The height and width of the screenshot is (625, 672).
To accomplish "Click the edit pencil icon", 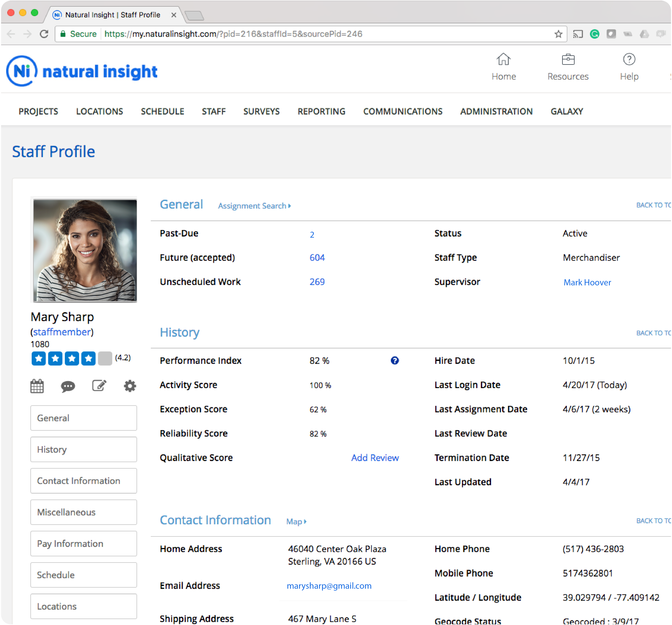I will [99, 386].
